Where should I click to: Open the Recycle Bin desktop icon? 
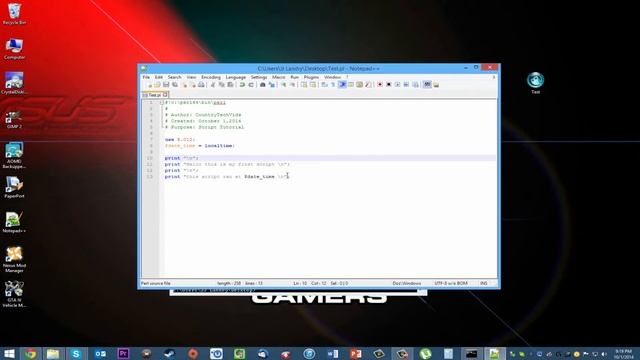pyautogui.click(x=14, y=14)
